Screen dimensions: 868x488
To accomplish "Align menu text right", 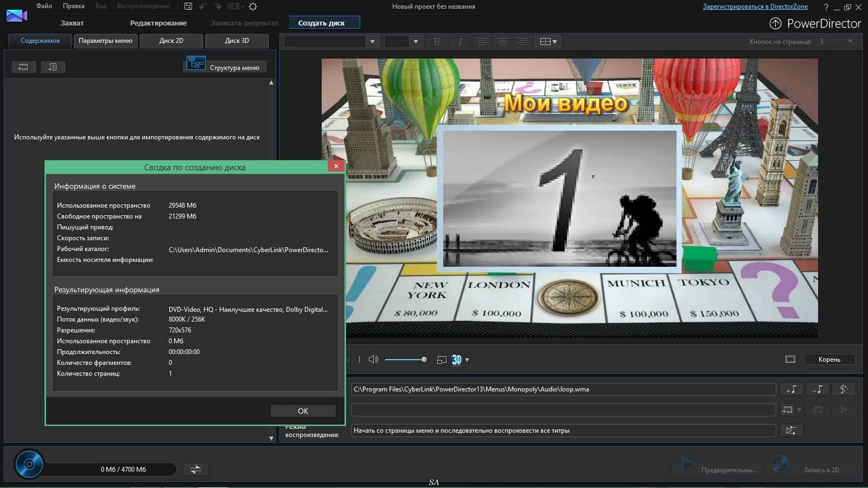I will 522,41.
